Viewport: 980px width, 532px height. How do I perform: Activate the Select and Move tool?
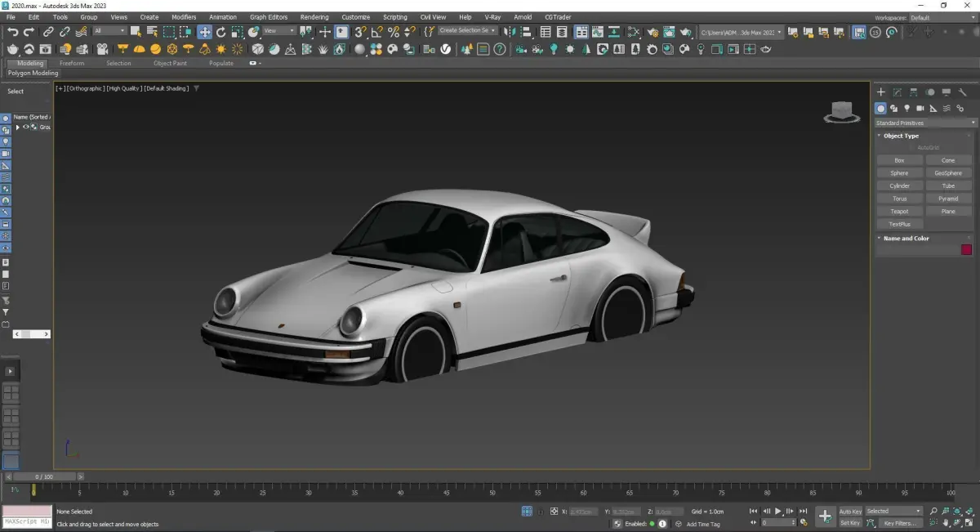pos(204,32)
